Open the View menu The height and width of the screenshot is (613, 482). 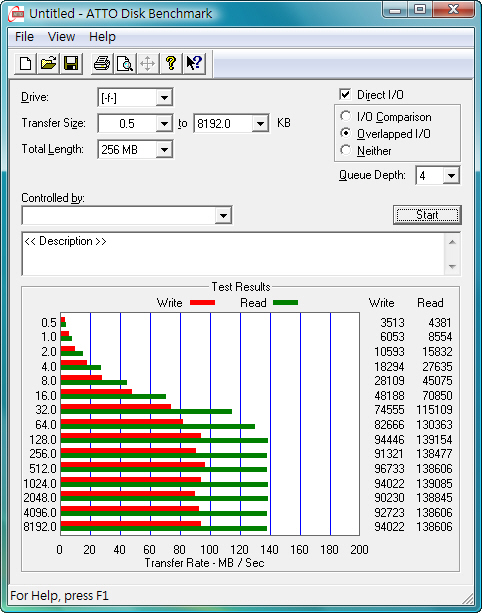tap(61, 37)
